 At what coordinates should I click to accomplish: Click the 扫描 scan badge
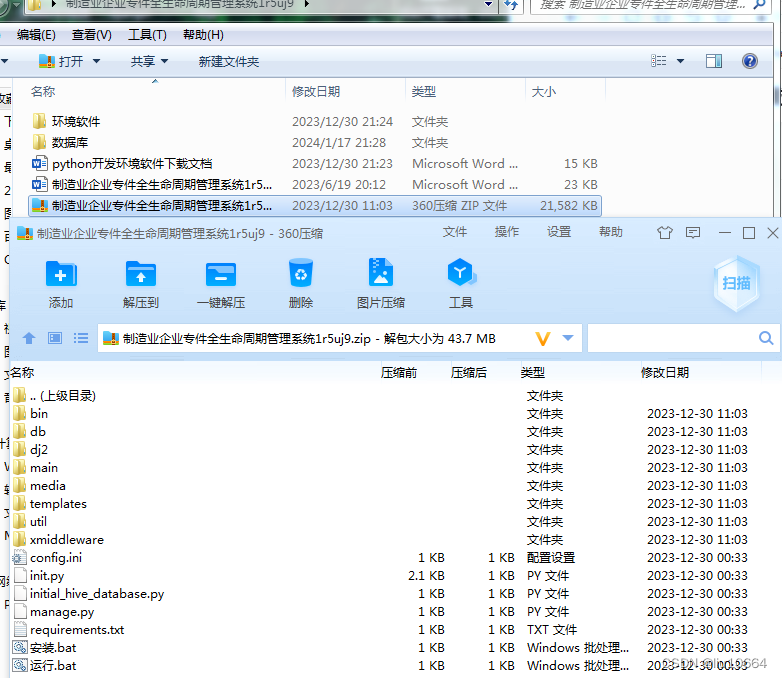point(737,283)
